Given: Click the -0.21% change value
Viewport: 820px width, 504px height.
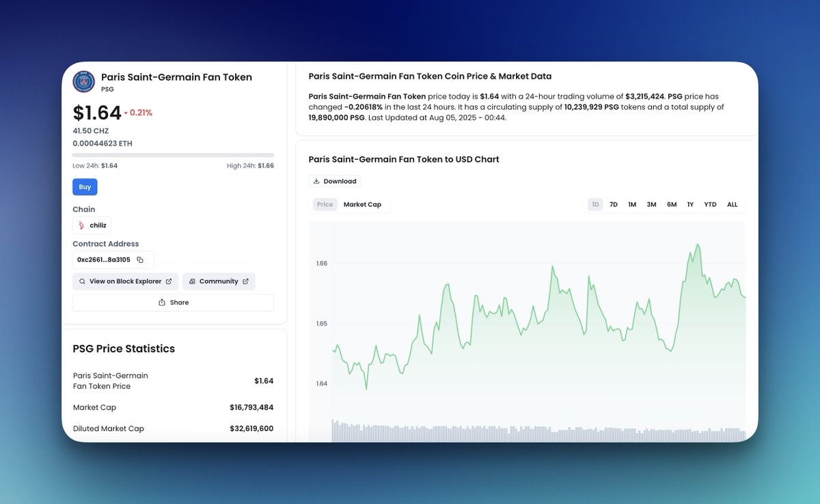Looking at the screenshot, I should click(x=141, y=113).
